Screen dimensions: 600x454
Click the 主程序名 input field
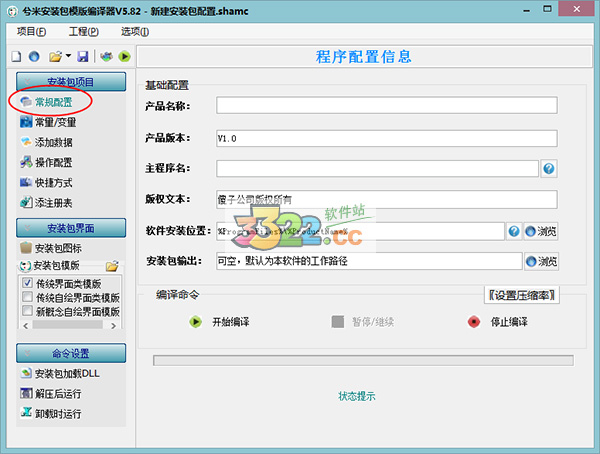coord(377,168)
